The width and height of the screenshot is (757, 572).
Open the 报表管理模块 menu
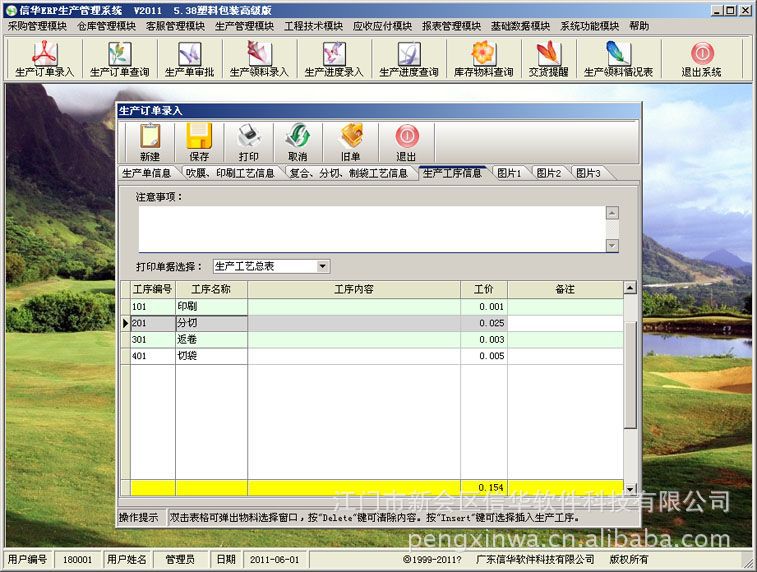[451, 26]
